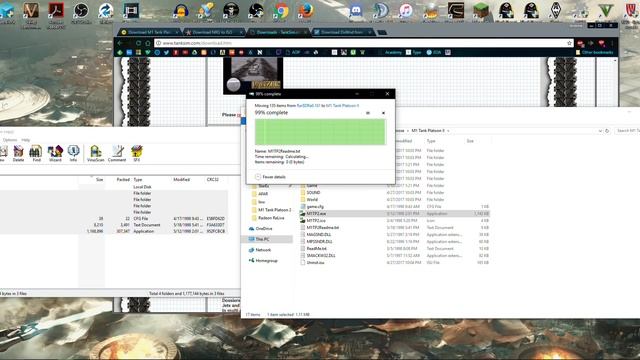Select World folder in file list

pyautogui.click(x=309, y=200)
